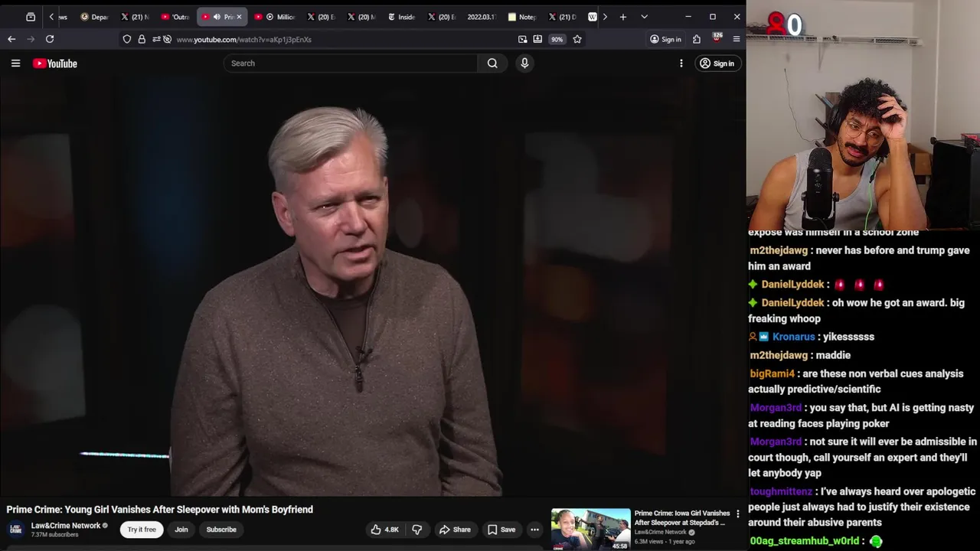Bookmark this page with star icon
Viewport: 980px width, 551px height.
click(x=577, y=39)
